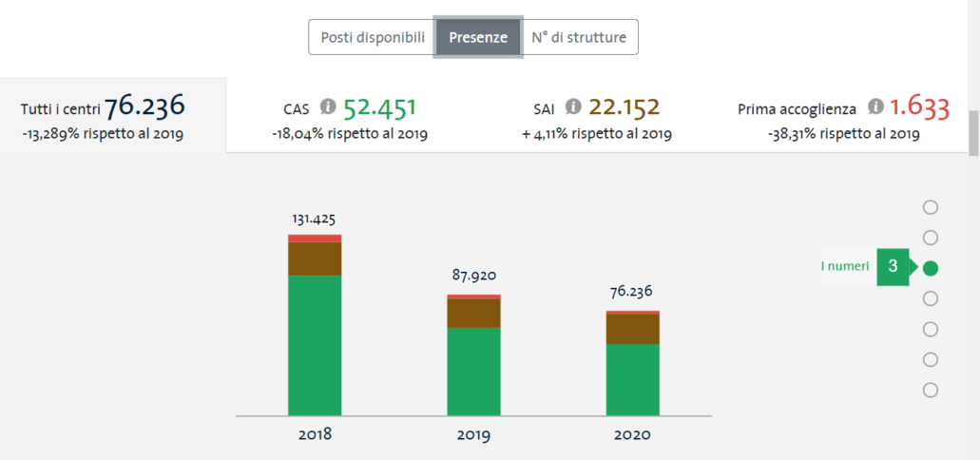
Task: Click the green segment of the 2020 bar
Action: coord(632,378)
